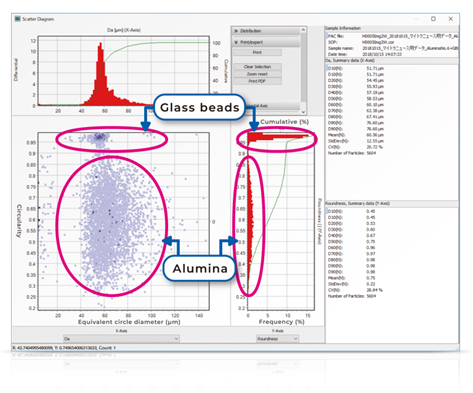Click the Zoom reset button
The height and width of the screenshot is (393, 473).
[x=257, y=74]
